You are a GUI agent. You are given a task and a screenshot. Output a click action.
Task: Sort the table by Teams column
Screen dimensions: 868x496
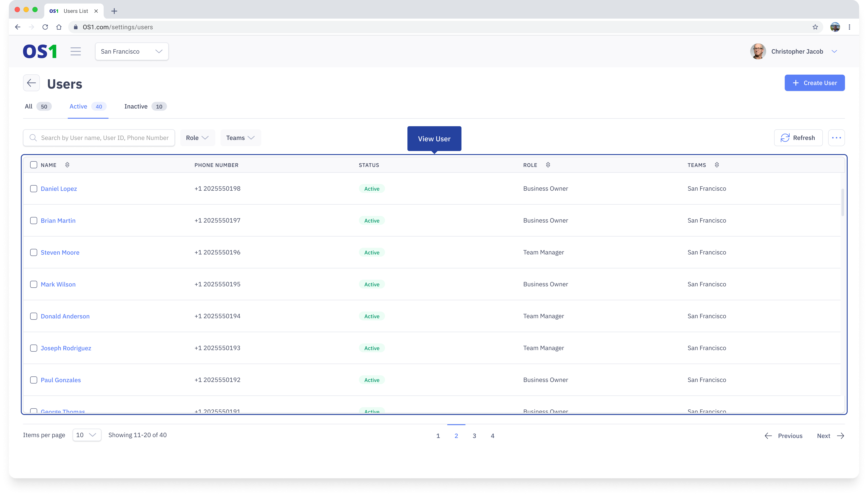point(717,165)
